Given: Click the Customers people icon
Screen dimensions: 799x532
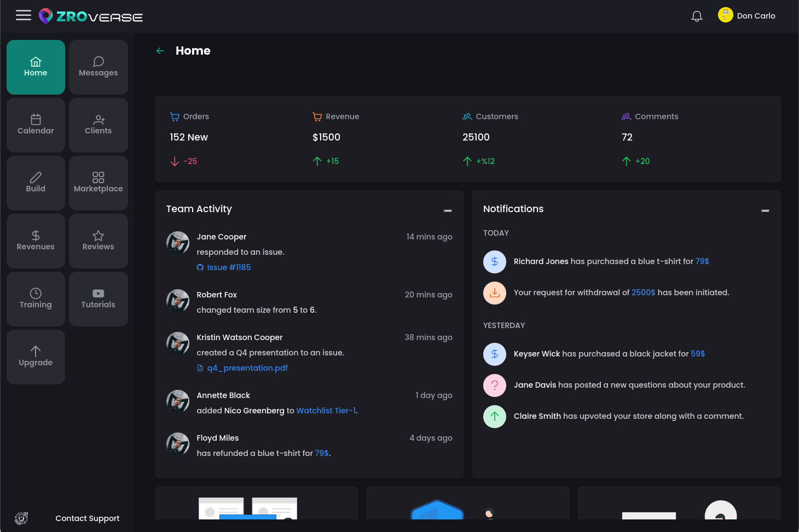Looking at the screenshot, I should tap(467, 116).
